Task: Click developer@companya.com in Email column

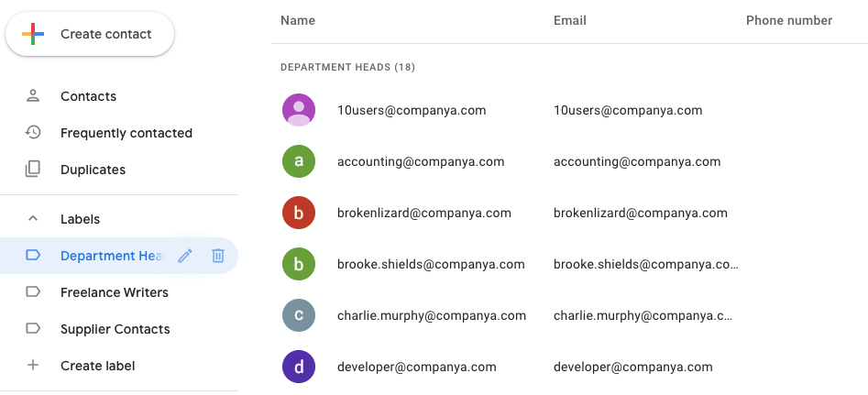Action: point(632,367)
